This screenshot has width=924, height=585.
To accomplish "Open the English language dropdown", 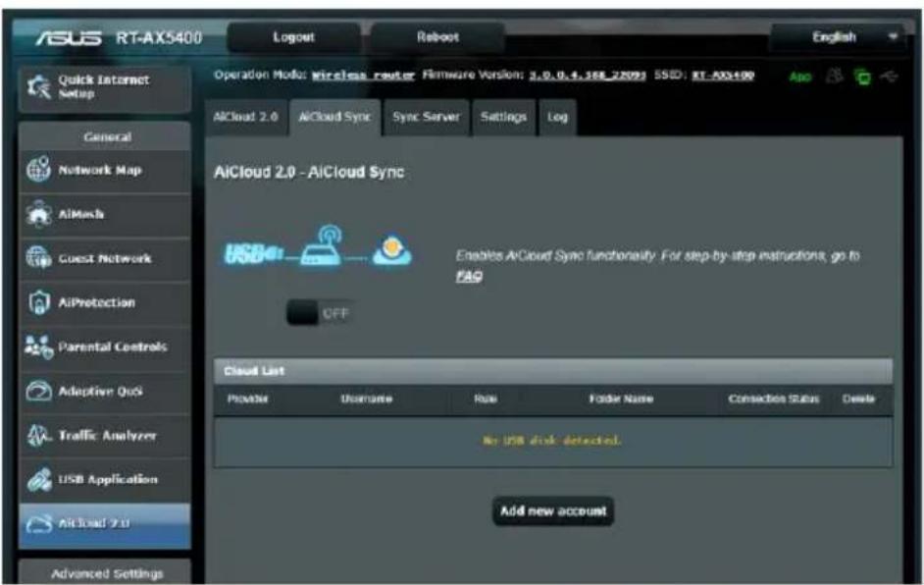I will click(840, 37).
